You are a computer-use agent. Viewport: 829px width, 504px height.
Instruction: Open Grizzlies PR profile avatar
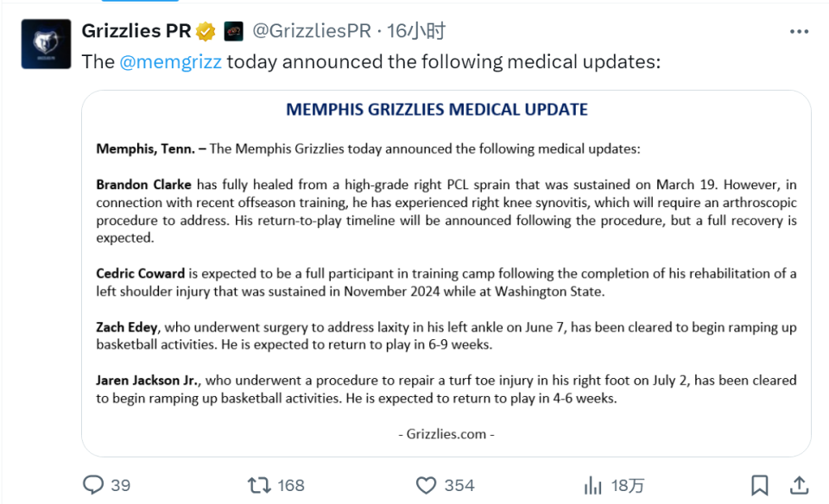click(46, 44)
